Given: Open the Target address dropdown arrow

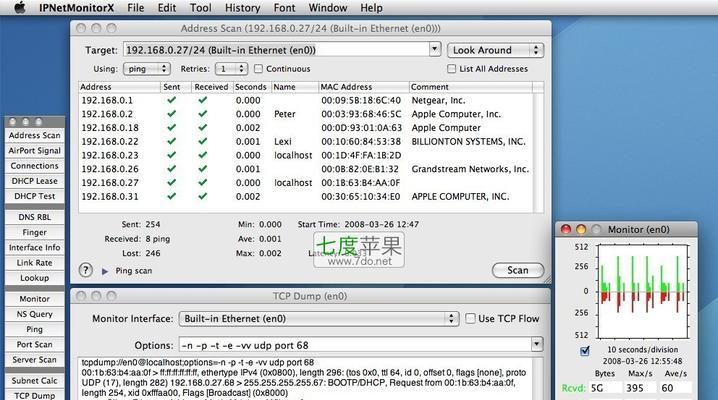Looking at the screenshot, I should click(x=435, y=49).
